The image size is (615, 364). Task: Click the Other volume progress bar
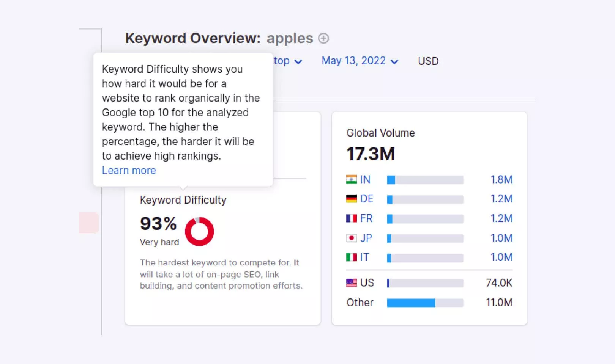point(425,303)
